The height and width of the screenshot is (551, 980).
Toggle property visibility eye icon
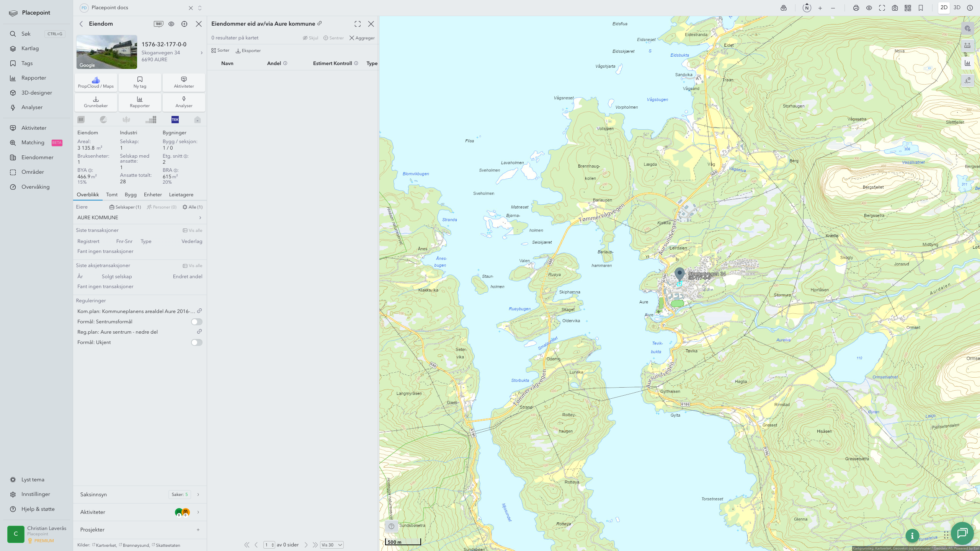[x=171, y=24]
